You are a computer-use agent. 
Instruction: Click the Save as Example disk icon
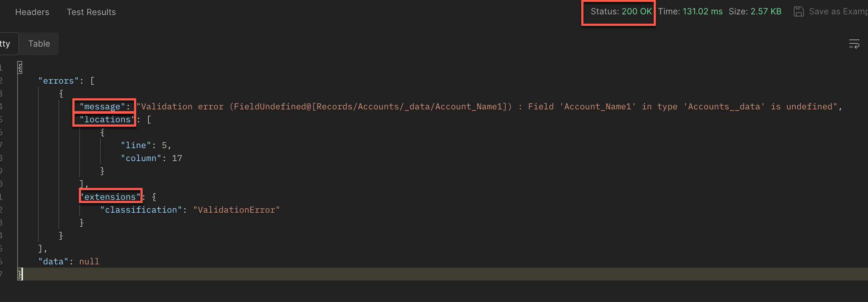click(798, 11)
